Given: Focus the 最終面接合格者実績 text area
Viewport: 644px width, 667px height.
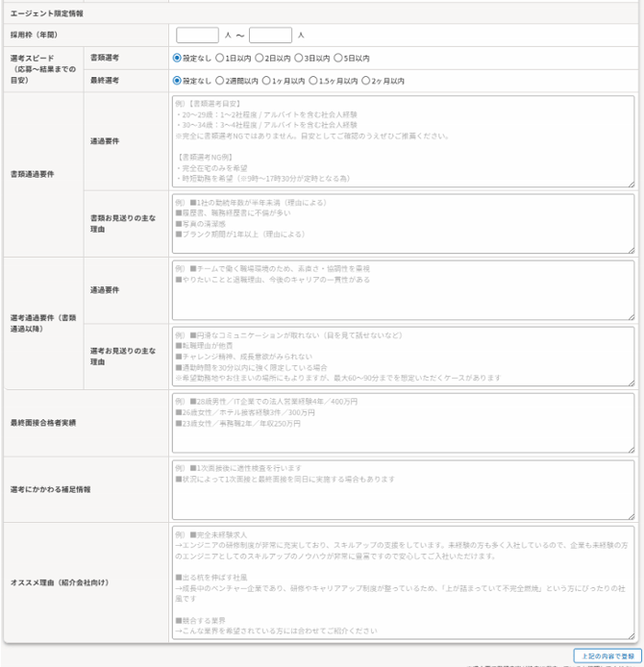Looking at the screenshot, I should click(x=403, y=422).
